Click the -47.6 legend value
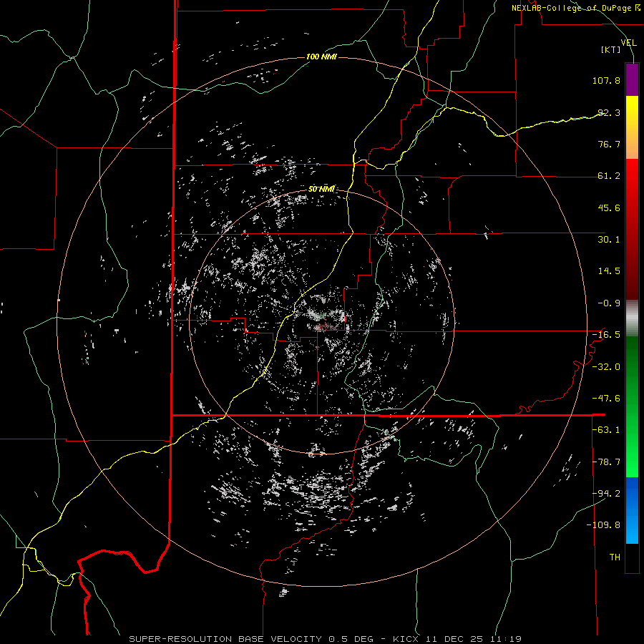This screenshot has width=644, height=644. pos(606,399)
